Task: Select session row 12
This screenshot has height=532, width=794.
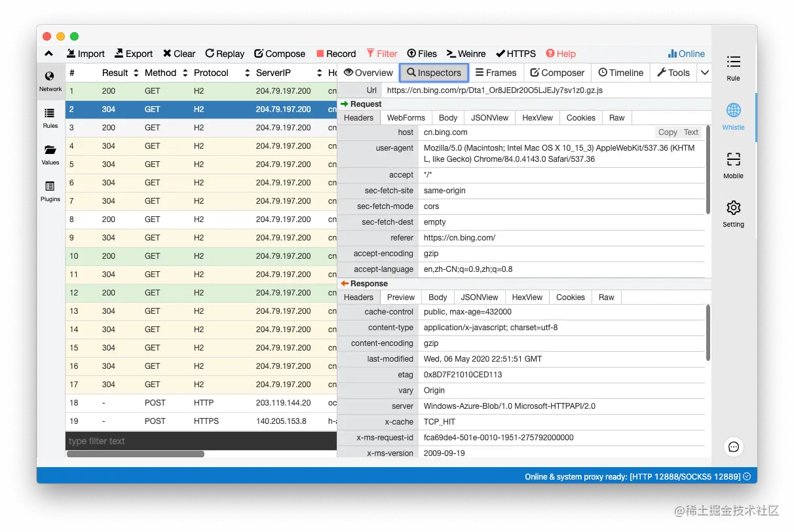Action: click(201, 293)
